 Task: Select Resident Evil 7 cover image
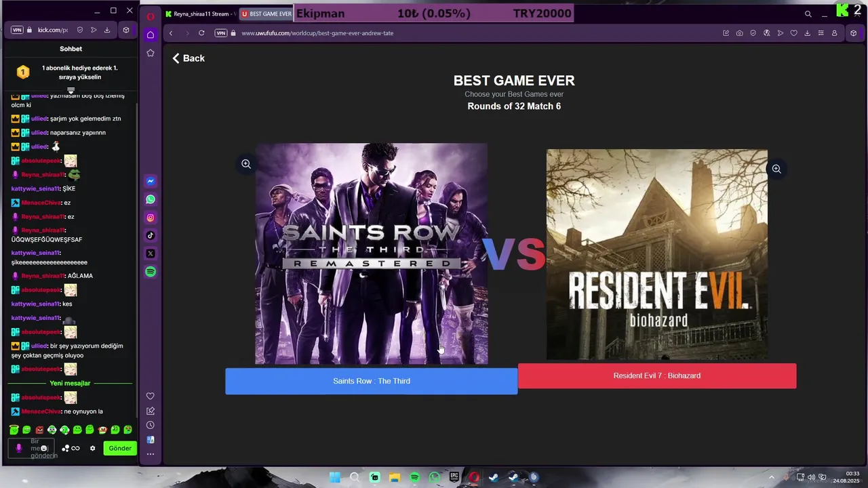[657, 254]
